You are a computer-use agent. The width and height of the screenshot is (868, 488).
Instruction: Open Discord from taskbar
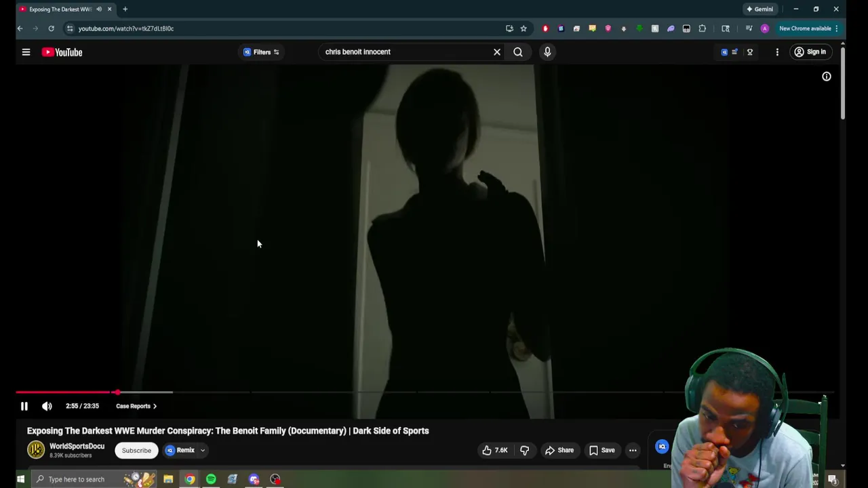point(254,479)
